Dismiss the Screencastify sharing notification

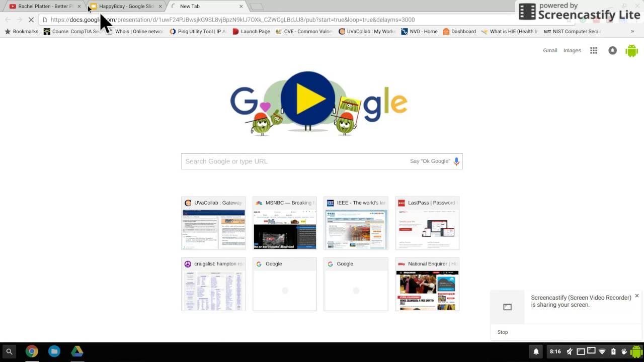636,296
